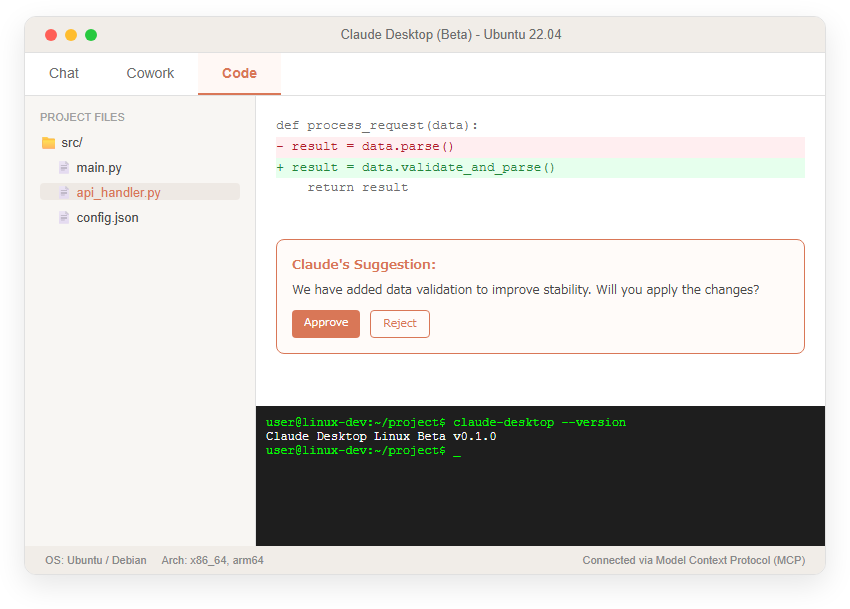
Task: Click the yellow minimize window dot
Action: tap(71, 35)
